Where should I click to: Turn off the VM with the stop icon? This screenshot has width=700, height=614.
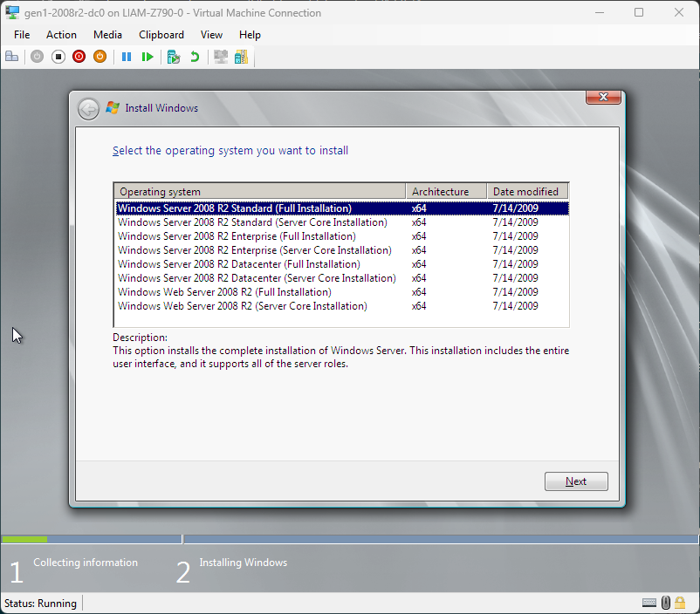click(58, 57)
